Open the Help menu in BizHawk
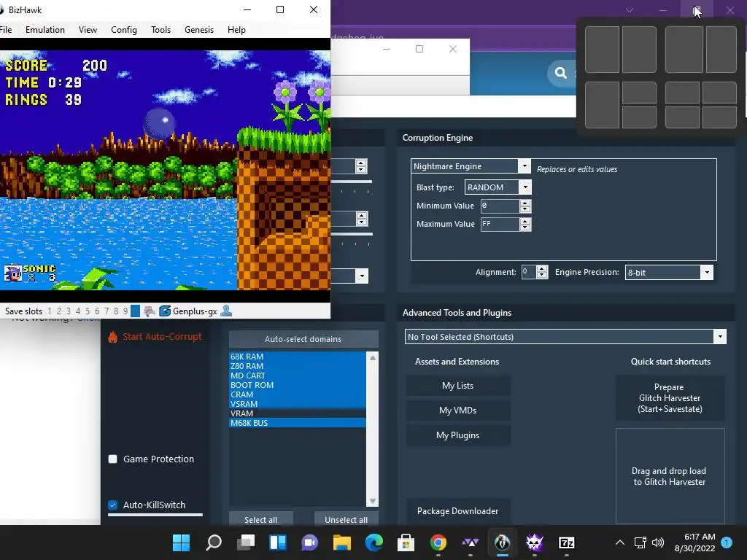 point(236,29)
